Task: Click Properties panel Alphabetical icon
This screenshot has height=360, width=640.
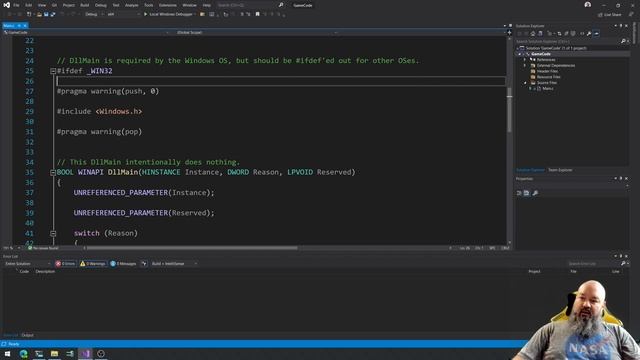Action: [527, 193]
